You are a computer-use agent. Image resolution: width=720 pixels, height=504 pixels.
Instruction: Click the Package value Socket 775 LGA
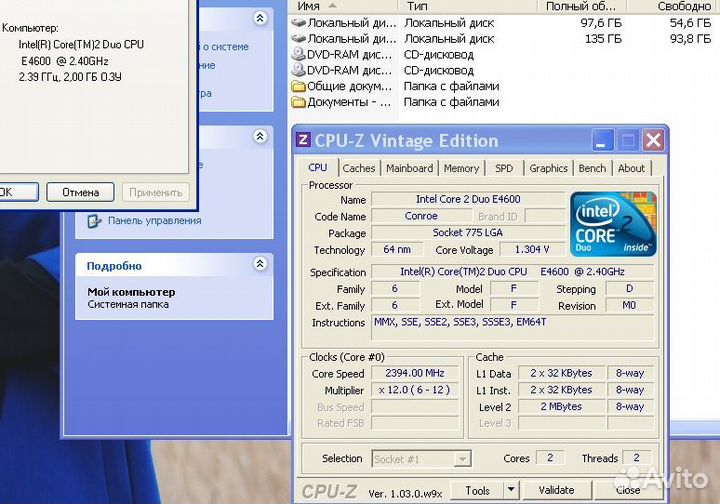[468, 233]
